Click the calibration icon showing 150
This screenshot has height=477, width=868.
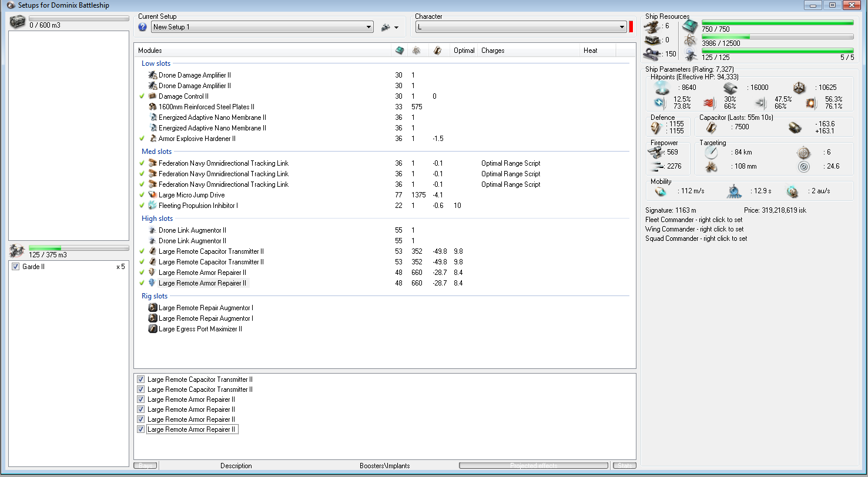tap(653, 54)
